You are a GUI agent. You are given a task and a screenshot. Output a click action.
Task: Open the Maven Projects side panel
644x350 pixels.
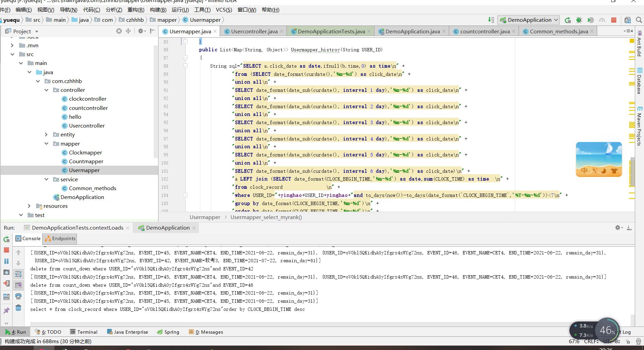click(x=640, y=126)
